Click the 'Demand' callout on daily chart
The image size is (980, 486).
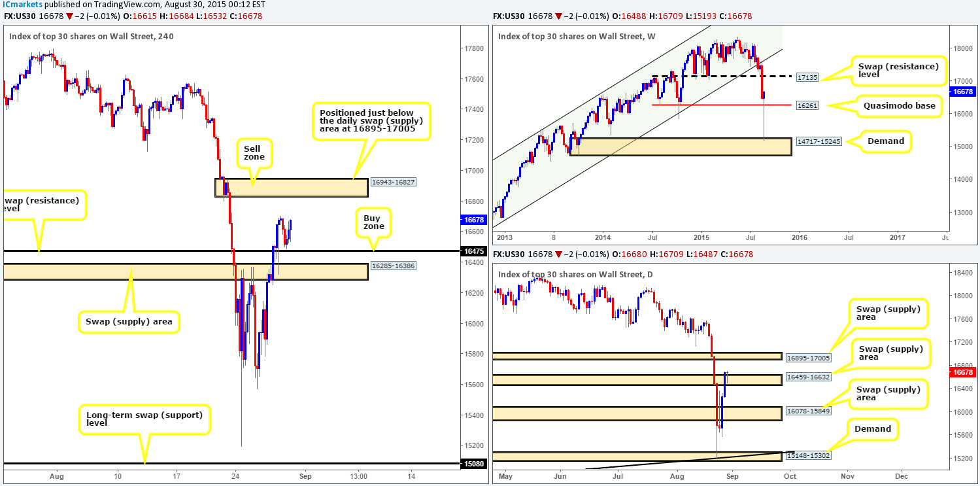pos(873,428)
